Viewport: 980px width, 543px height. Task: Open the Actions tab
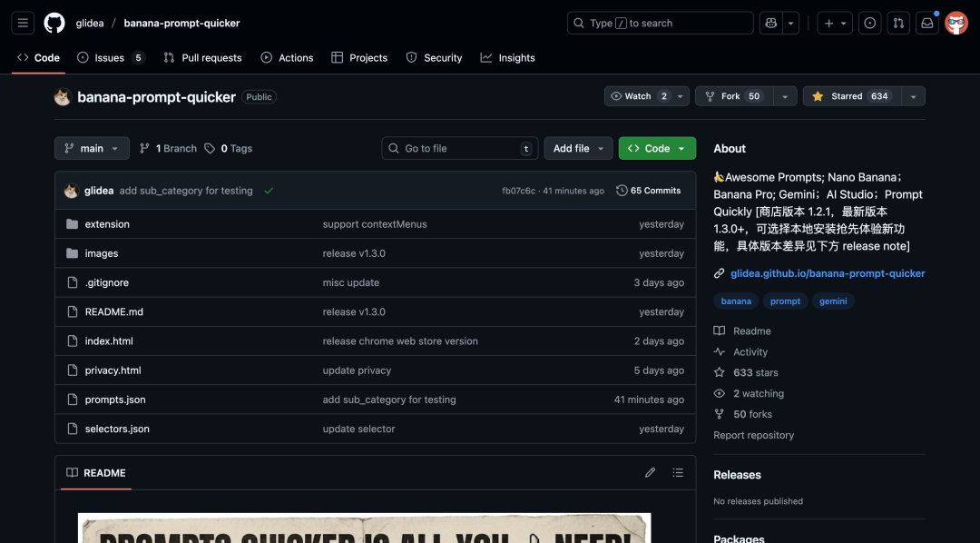coord(287,57)
